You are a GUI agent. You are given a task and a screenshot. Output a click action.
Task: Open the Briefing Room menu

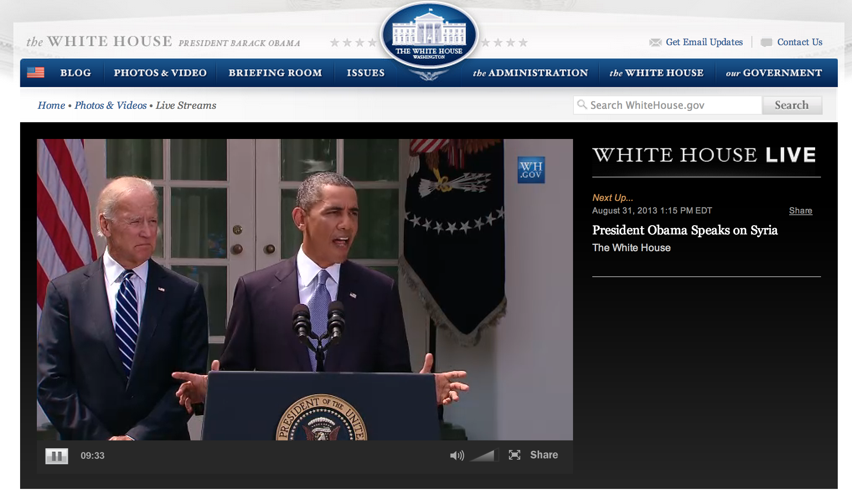pos(275,73)
